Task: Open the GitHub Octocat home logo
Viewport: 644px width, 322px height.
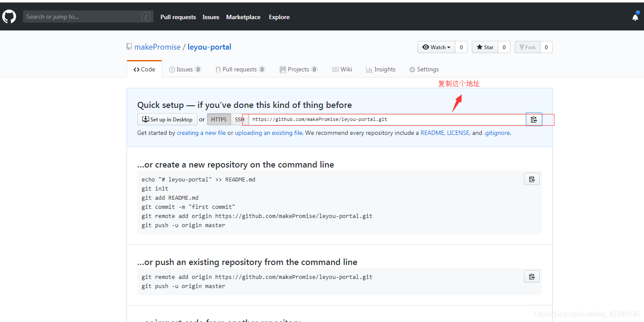Action: (9, 17)
